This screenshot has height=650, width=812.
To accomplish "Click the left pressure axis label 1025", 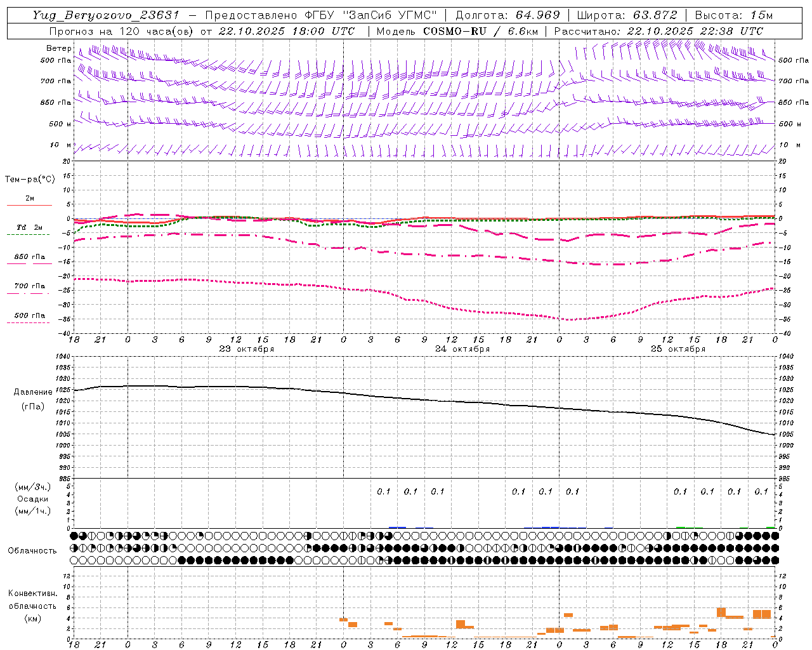I will point(62,390).
